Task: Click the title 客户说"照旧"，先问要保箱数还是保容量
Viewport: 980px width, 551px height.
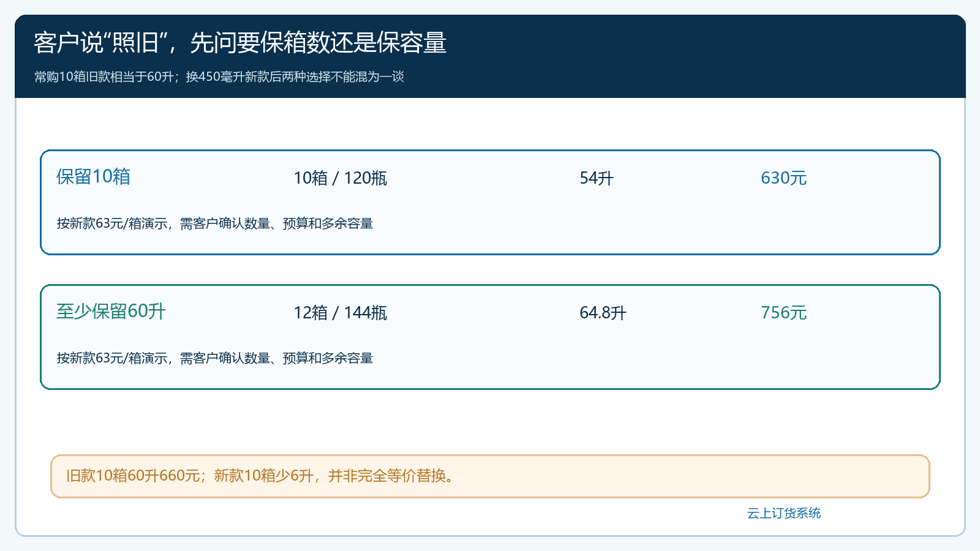Action: pos(240,43)
